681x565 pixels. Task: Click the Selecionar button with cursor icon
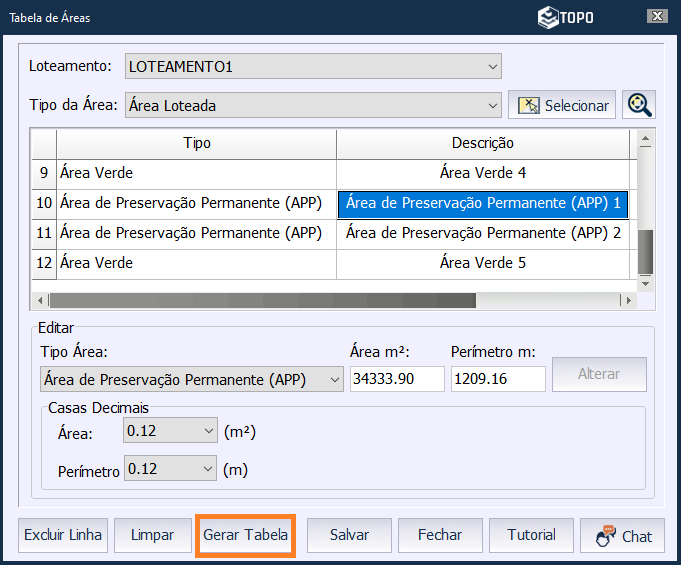(x=562, y=105)
